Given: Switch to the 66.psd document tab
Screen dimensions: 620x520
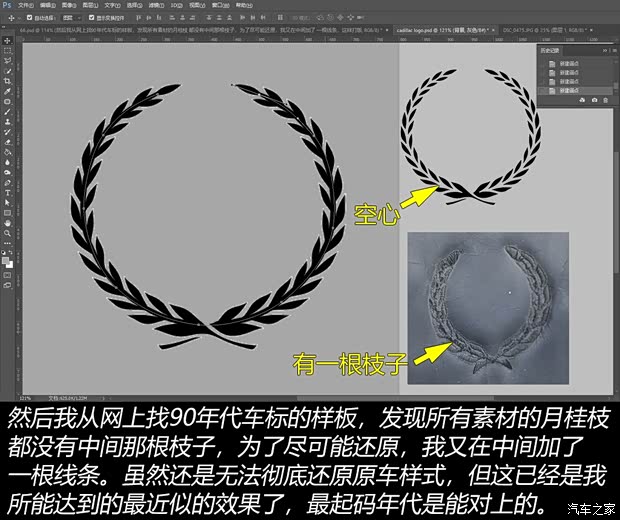Looking at the screenshot, I should click(199, 30).
